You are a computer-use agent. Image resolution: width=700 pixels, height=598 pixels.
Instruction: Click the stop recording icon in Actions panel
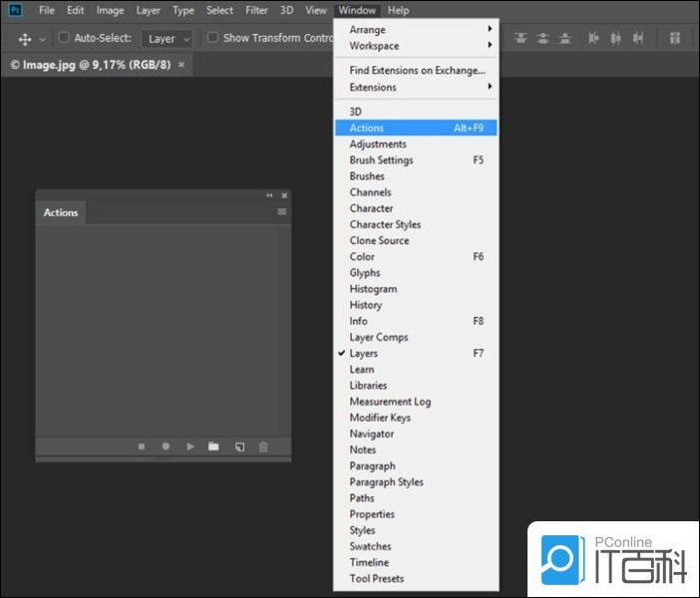click(142, 447)
